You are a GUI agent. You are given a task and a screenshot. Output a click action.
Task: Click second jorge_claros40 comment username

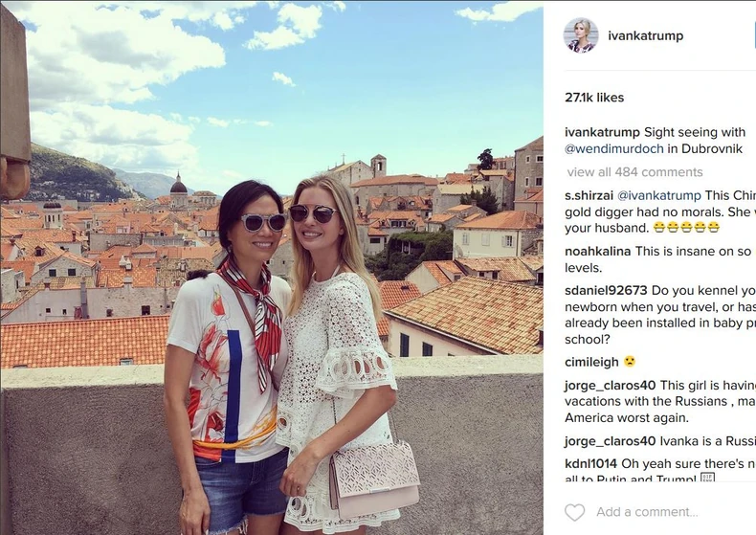(x=610, y=441)
